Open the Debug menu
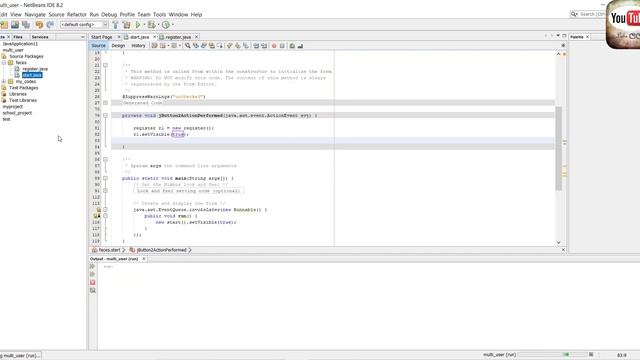Screen dimensions: 640x360 pyautogui.click(x=109, y=14)
